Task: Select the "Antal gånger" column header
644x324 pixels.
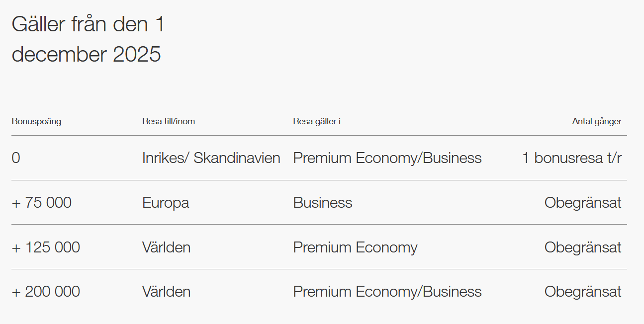Action: click(x=597, y=121)
